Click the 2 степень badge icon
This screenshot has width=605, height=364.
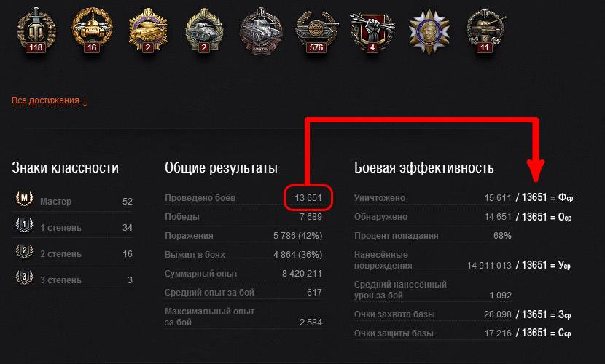[x=24, y=251]
